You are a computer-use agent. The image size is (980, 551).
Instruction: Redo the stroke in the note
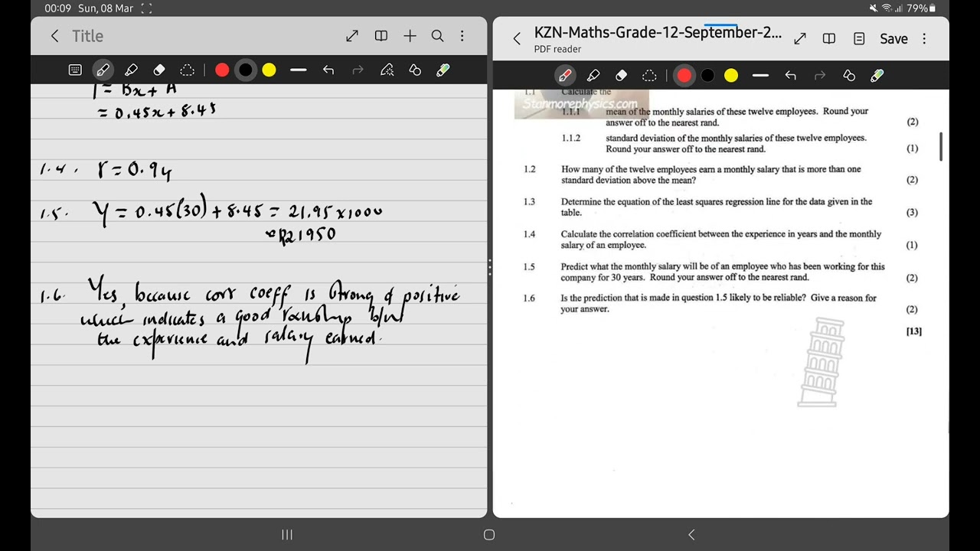(358, 70)
